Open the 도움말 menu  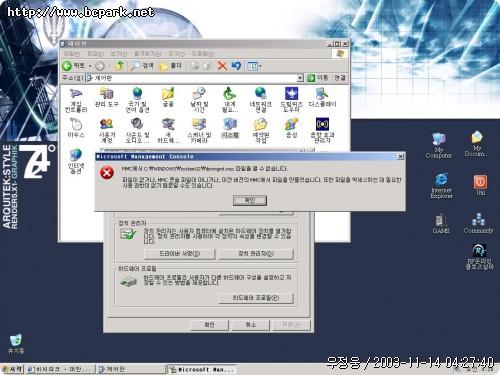(202, 53)
